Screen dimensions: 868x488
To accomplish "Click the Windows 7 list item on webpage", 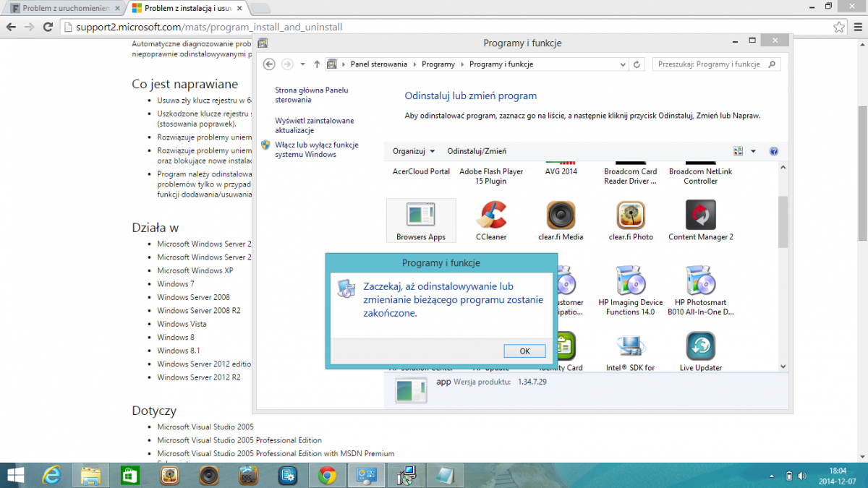I will [x=176, y=284].
